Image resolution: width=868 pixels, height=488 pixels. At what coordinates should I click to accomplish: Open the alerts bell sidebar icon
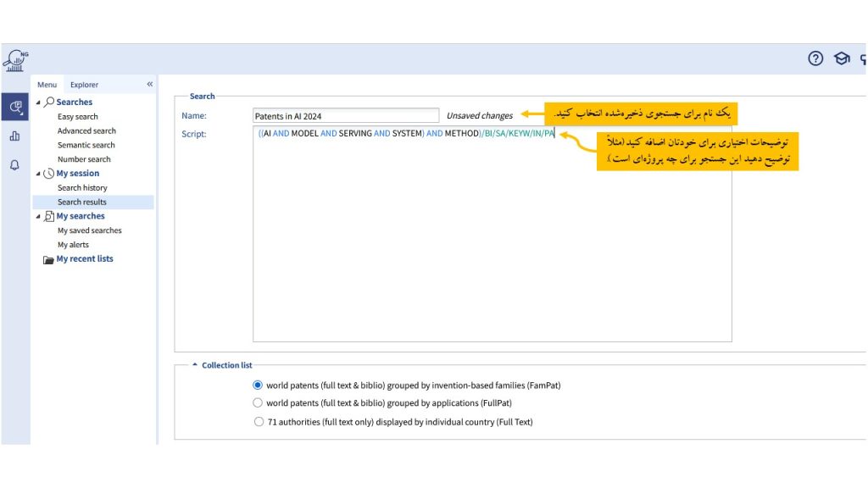click(x=15, y=165)
